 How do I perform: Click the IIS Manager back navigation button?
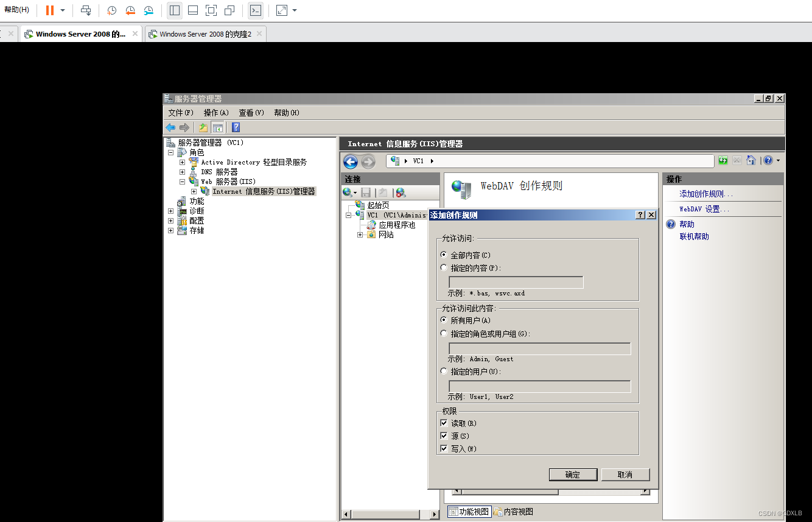pos(351,161)
